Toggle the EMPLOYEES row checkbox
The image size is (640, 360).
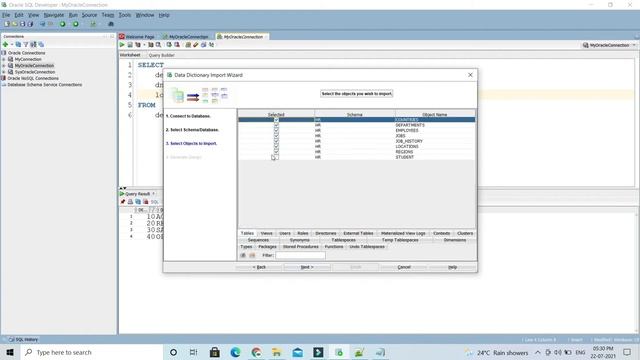pos(276,130)
